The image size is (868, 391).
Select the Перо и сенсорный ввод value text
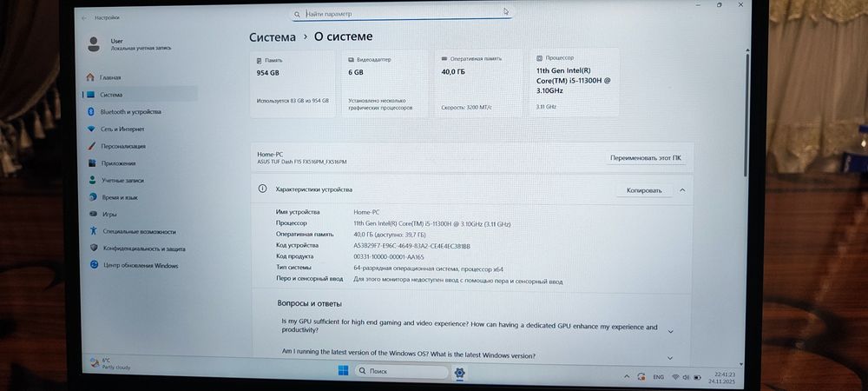click(457, 282)
